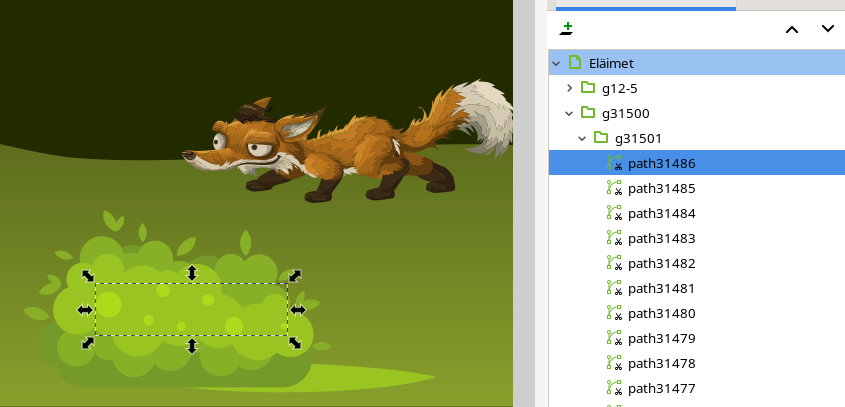Click the bottom-center vertical scale handle

(192, 346)
